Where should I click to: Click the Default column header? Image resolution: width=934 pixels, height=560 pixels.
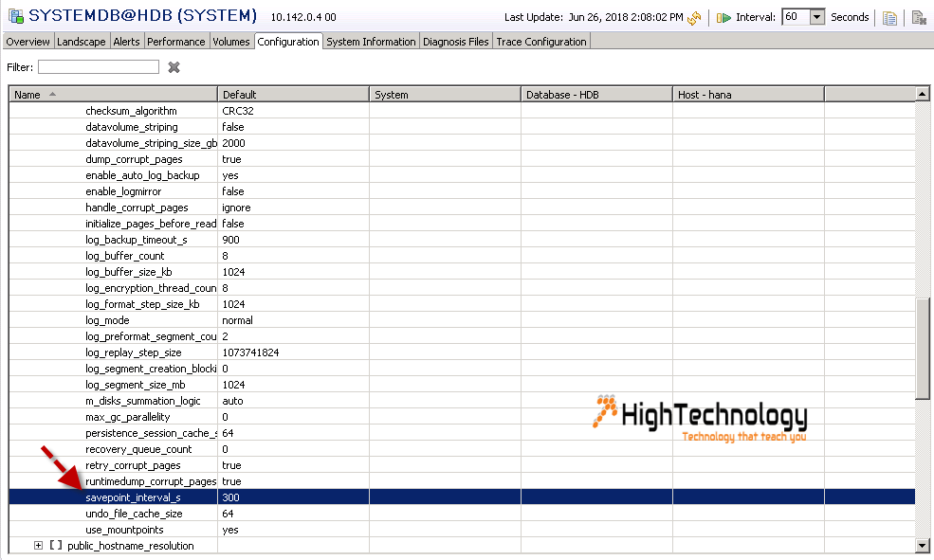click(x=294, y=94)
